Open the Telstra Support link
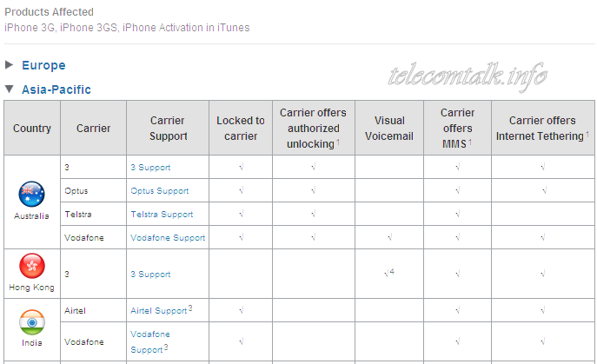The width and height of the screenshot is (597, 364). (162, 215)
